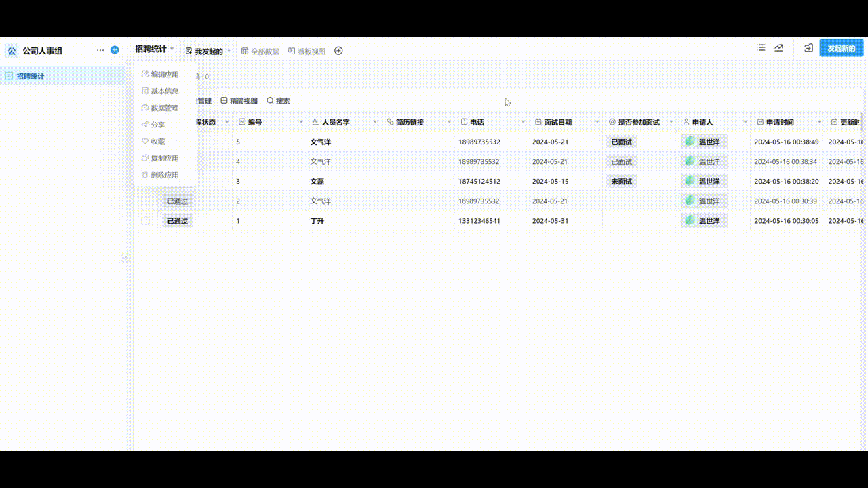Select 招聘统计 in the left sidebar
868x488 pixels.
31,76
